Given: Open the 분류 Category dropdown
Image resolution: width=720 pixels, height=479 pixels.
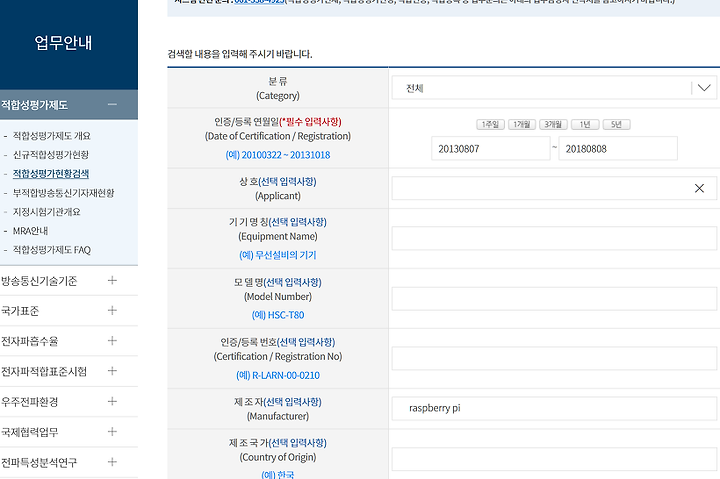Looking at the screenshot, I should [x=554, y=88].
